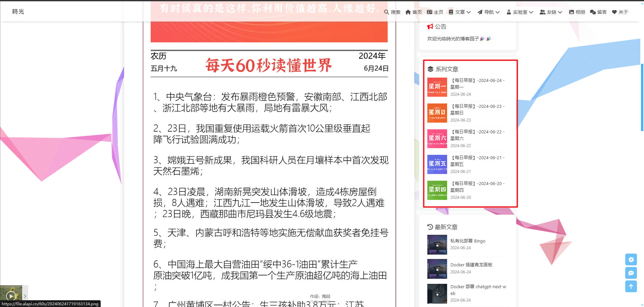644x307 pixels.
Task: Click the back-to-top arrow button
Action: pyautogui.click(x=631, y=286)
